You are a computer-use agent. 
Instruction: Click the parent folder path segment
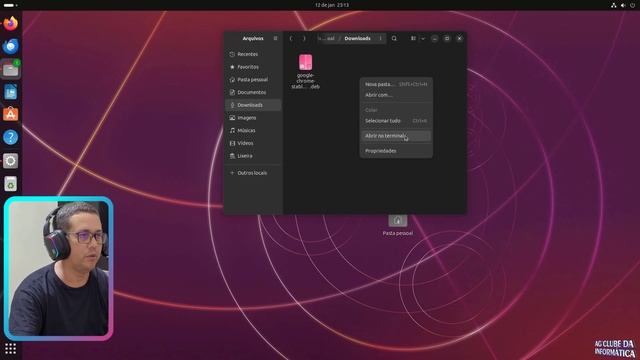click(327, 38)
